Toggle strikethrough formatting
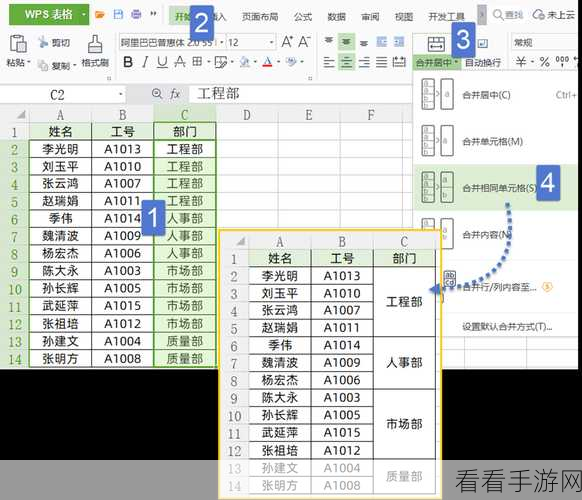The image size is (582, 500). tap(180, 62)
